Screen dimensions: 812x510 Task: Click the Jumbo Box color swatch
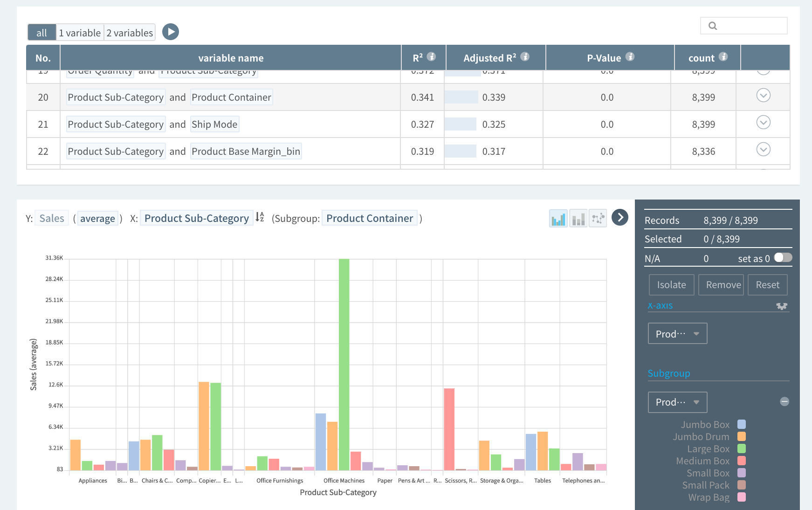742,424
